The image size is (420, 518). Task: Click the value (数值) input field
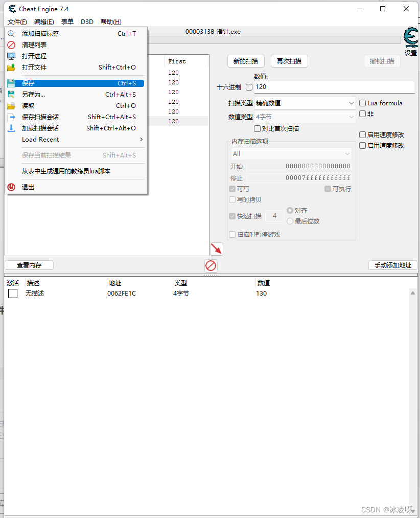(x=334, y=87)
